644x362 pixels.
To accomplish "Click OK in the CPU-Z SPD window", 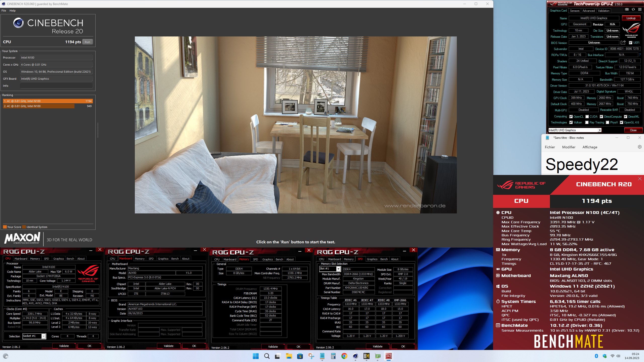I will [403, 346].
